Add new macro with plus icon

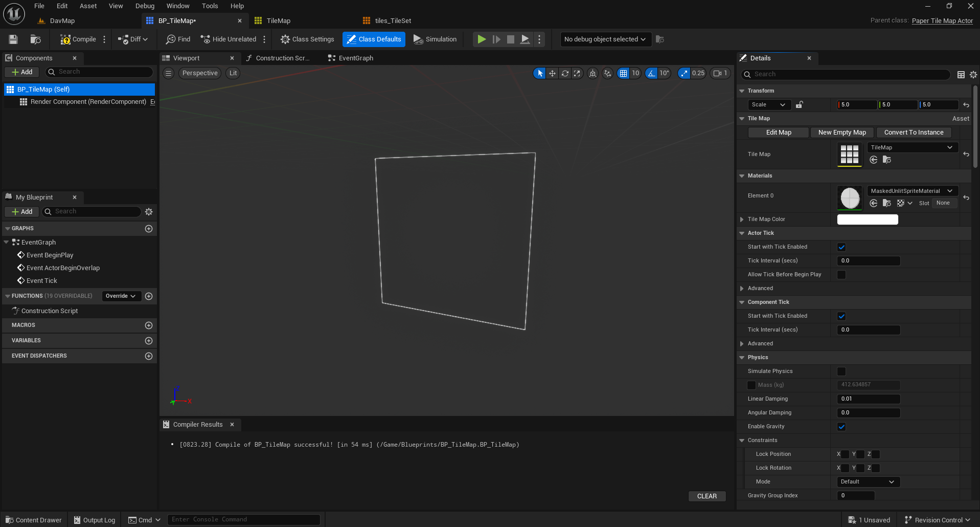[x=149, y=325]
